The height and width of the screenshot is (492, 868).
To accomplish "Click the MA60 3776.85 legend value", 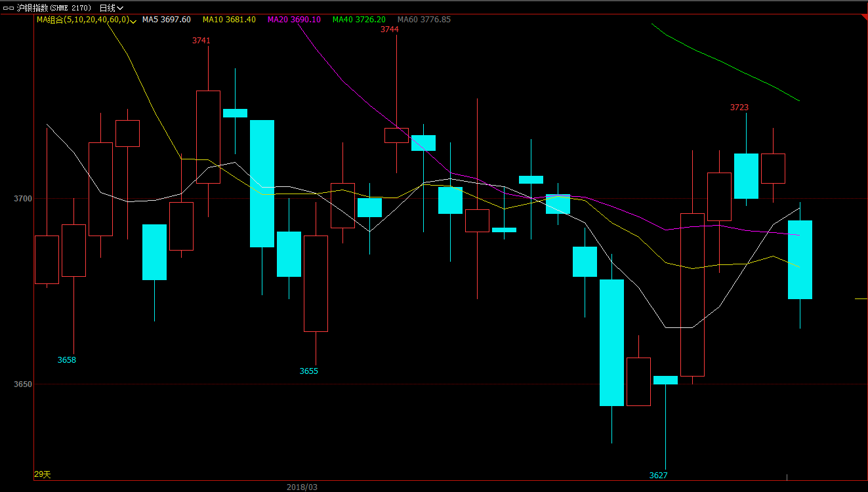I will tap(424, 20).
